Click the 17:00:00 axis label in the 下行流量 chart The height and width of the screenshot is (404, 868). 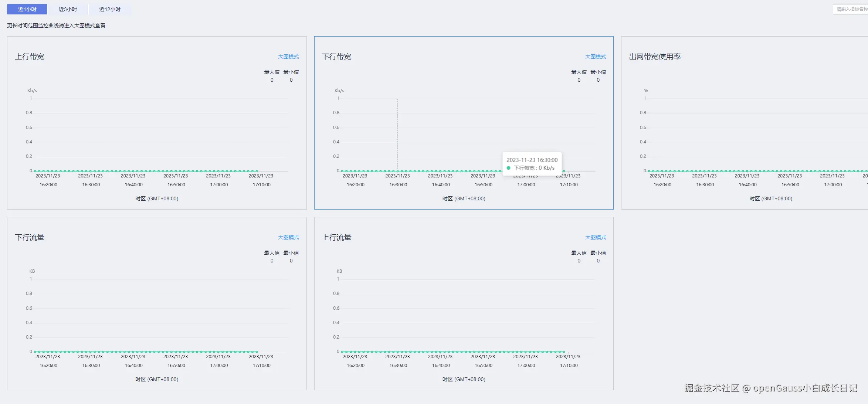[x=219, y=365]
